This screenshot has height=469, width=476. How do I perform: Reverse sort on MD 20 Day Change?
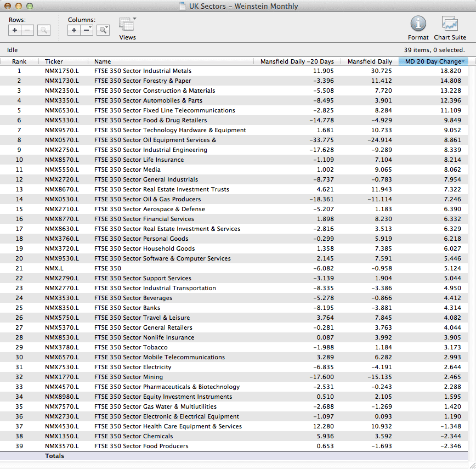[433, 61]
